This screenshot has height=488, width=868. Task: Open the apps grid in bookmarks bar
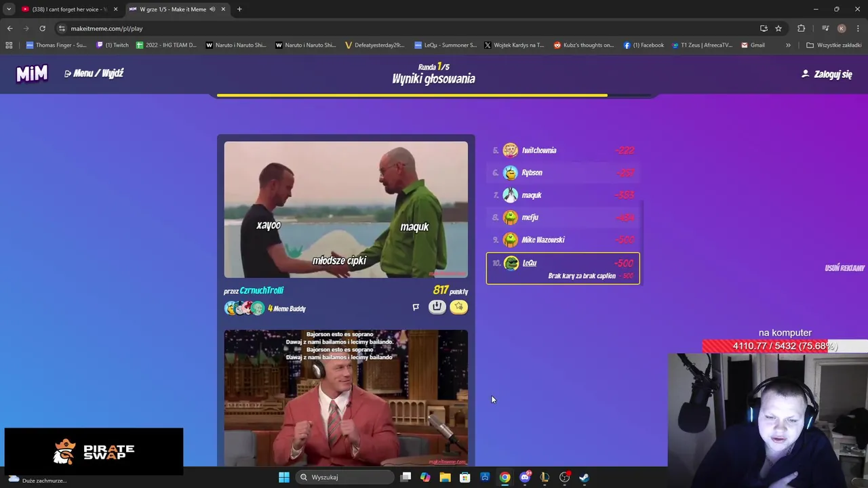[9, 45]
